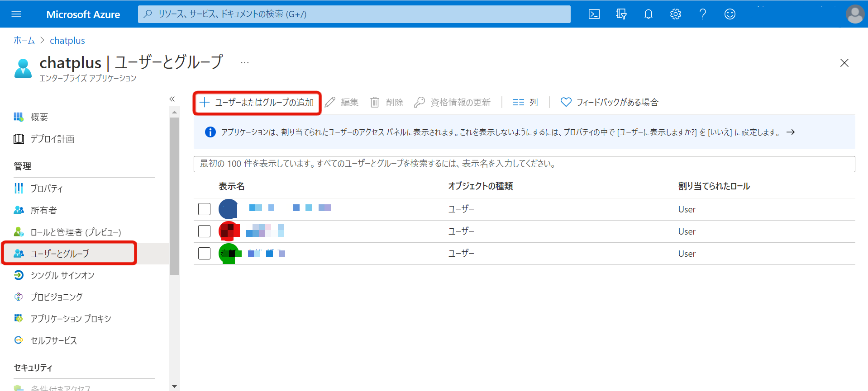Click the 割り当てられたロール column header
868x391 pixels.
714,186
